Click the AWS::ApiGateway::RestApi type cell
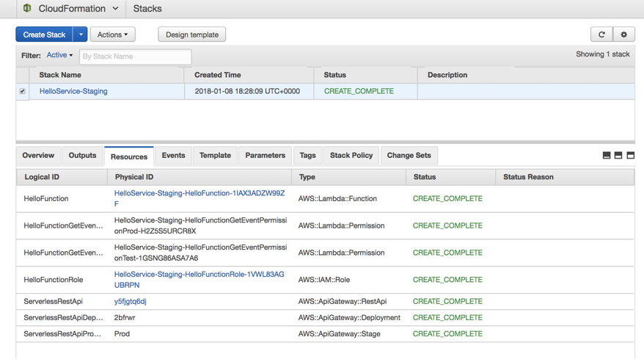This screenshot has height=362, width=644. pyautogui.click(x=343, y=302)
